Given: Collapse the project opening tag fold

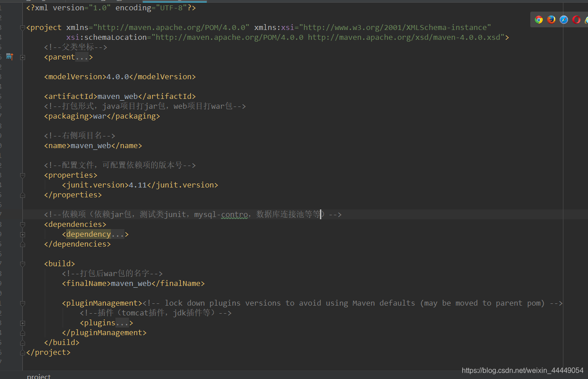Looking at the screenshot, I should (22, 28).
